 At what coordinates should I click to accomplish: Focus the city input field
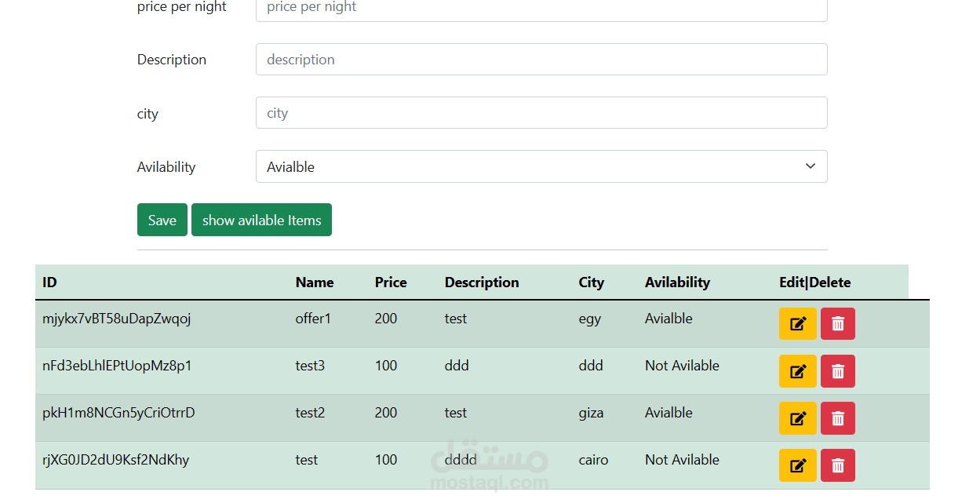click(x=541, y=113)
